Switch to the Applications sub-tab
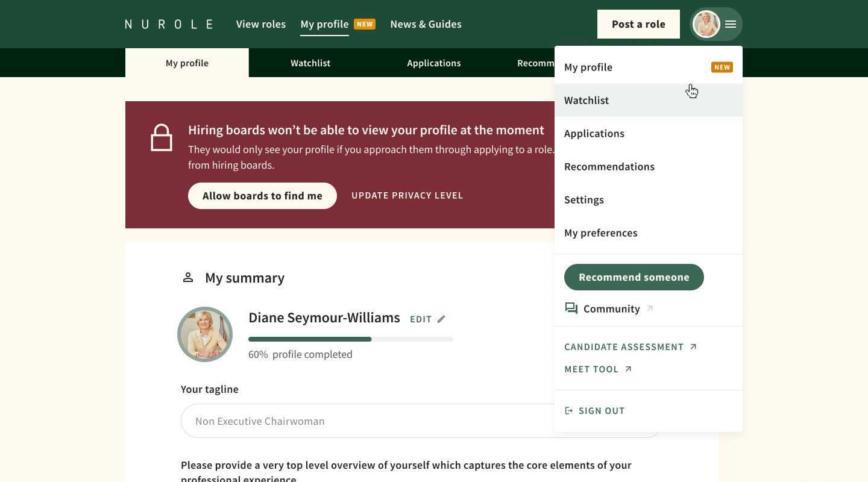 click(x=434, y=63)
